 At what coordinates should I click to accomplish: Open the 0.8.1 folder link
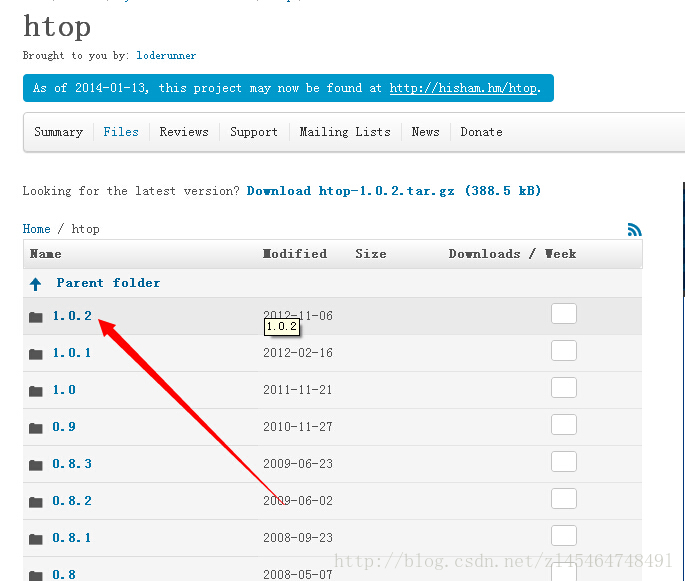click(x=72, y=538)
